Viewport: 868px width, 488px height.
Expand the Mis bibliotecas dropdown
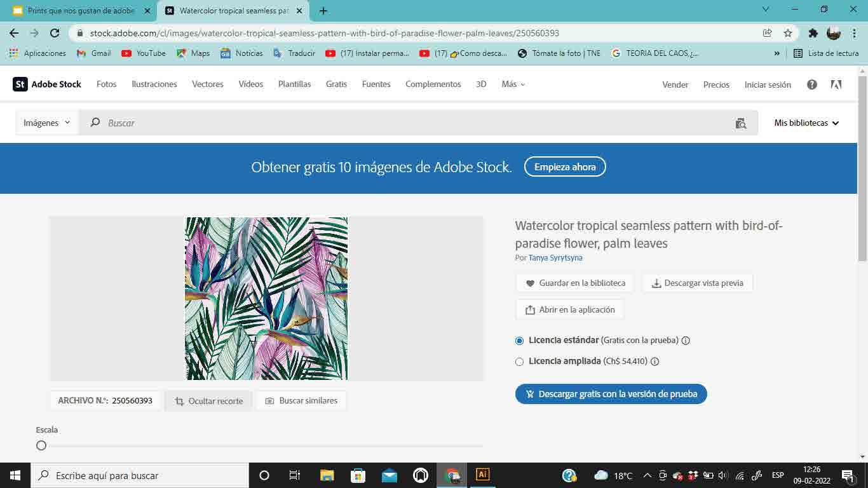pos(806,123)
